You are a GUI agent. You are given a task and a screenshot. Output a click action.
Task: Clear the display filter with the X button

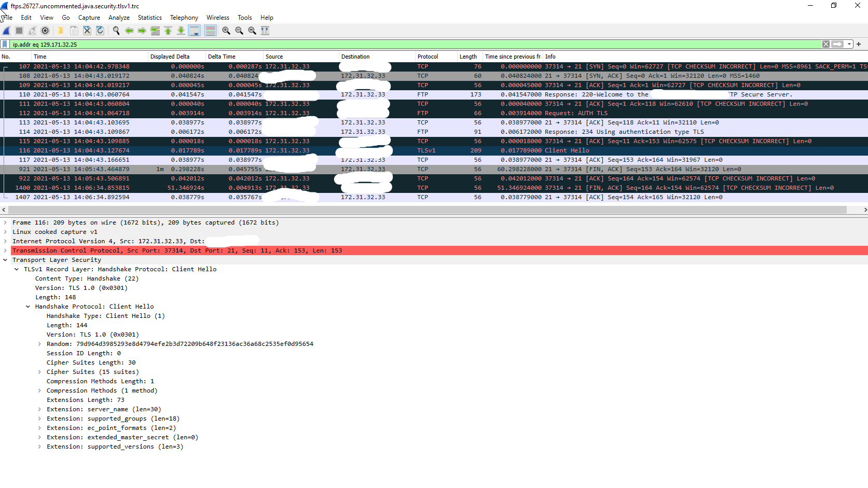coord(826,44)
